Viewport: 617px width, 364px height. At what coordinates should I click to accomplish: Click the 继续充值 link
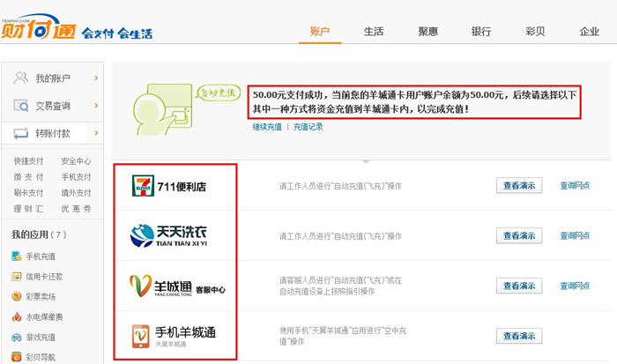(267, 127)
